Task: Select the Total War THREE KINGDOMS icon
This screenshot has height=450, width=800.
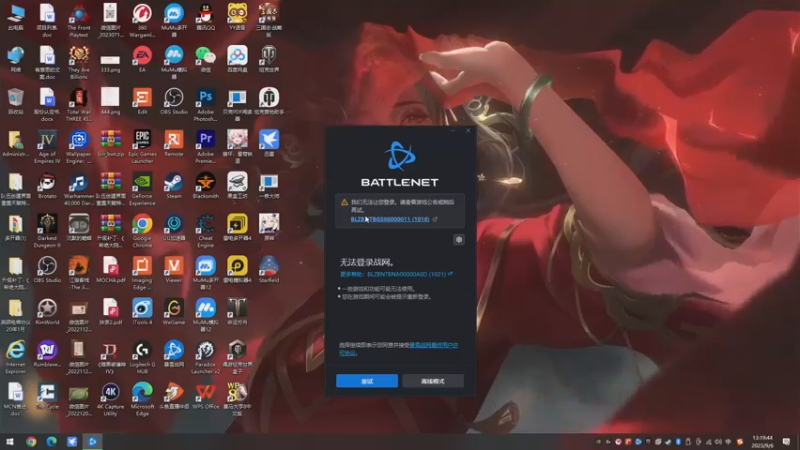Action: click(79, 105)
